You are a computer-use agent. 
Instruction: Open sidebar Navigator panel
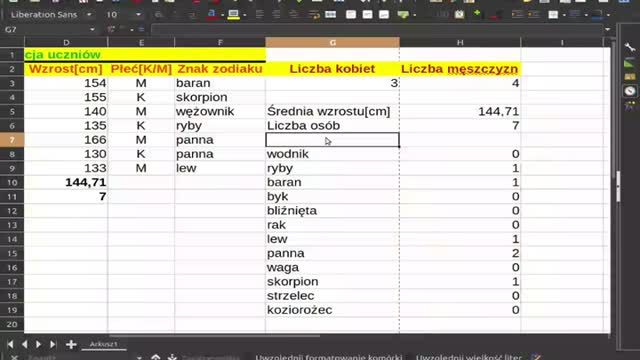point(630,91)
